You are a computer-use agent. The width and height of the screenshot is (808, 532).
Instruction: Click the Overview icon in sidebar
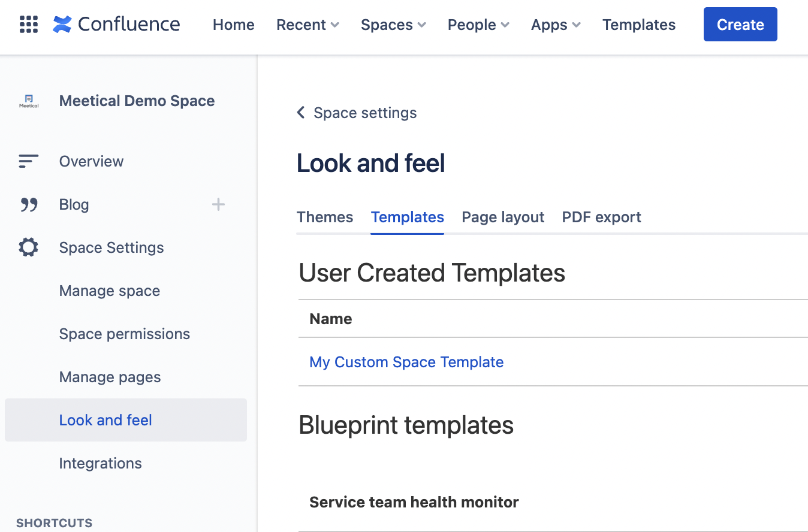pyautogui.click(x=29, y=161)
